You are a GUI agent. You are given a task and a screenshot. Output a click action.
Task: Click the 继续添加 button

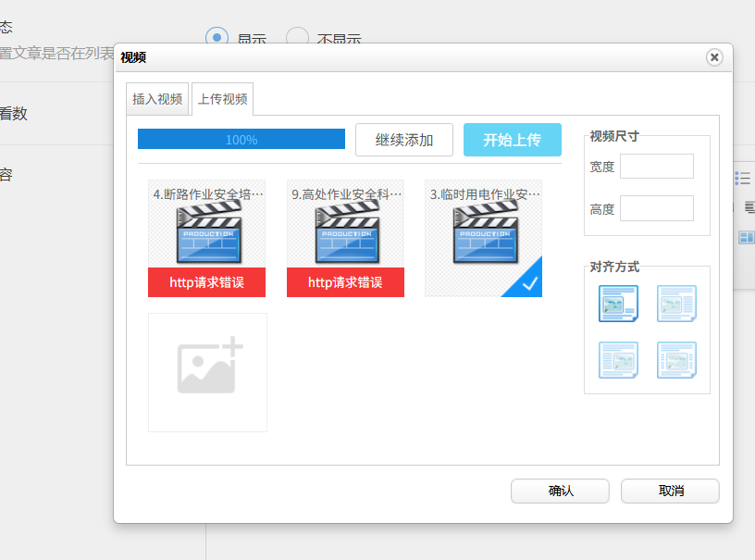coord(404,140)
